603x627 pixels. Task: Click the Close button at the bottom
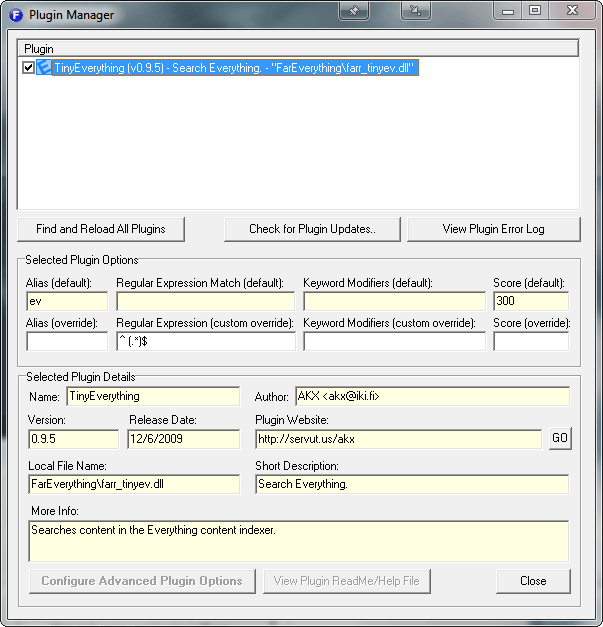(x=533, y=581)
